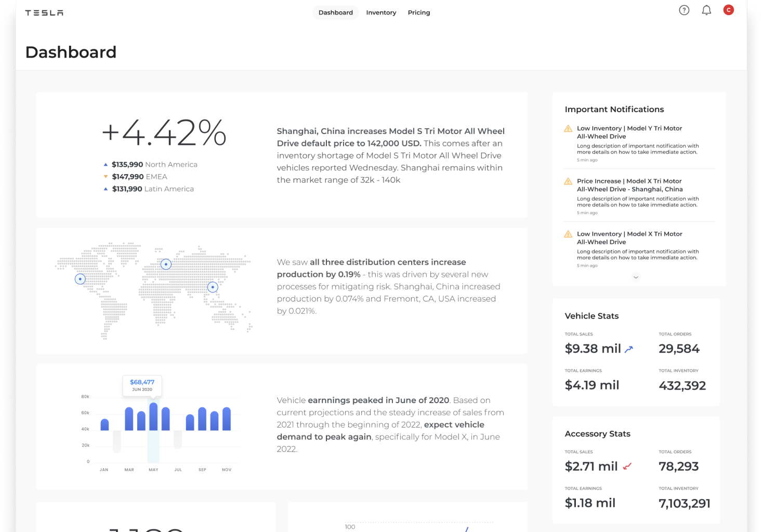Click the MAY label on chart axis
The height and width of the screenshot is (532, 763).
point(153,470)
